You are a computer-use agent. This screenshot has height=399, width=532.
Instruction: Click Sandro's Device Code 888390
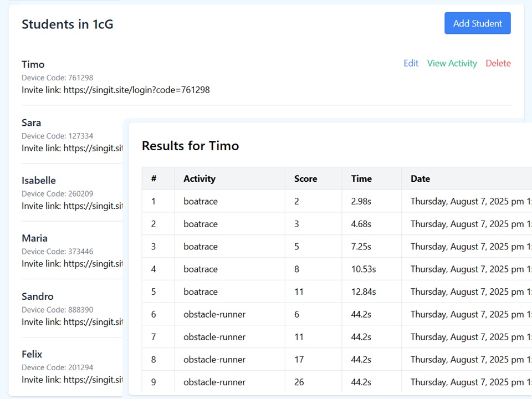pyautogui.click(x=57, y=310)
